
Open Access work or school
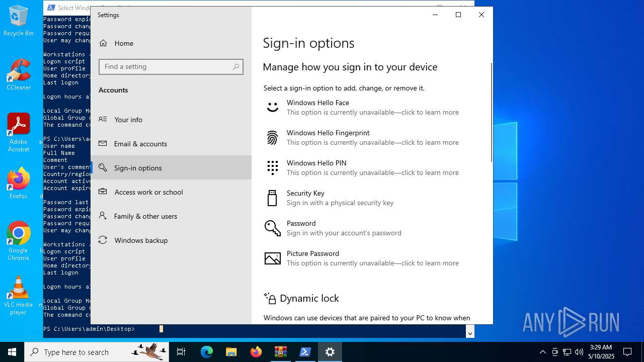click(171, 192)
